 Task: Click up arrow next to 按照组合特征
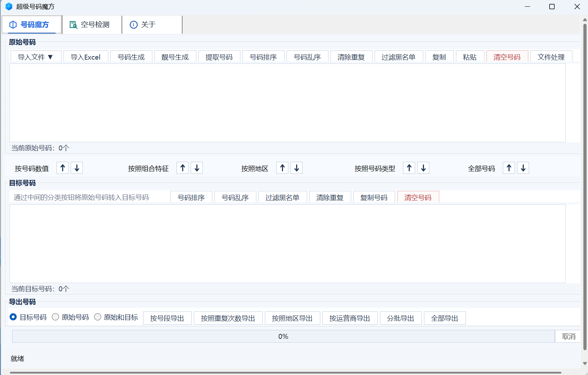pyautogui.click(x=183, y=168)
